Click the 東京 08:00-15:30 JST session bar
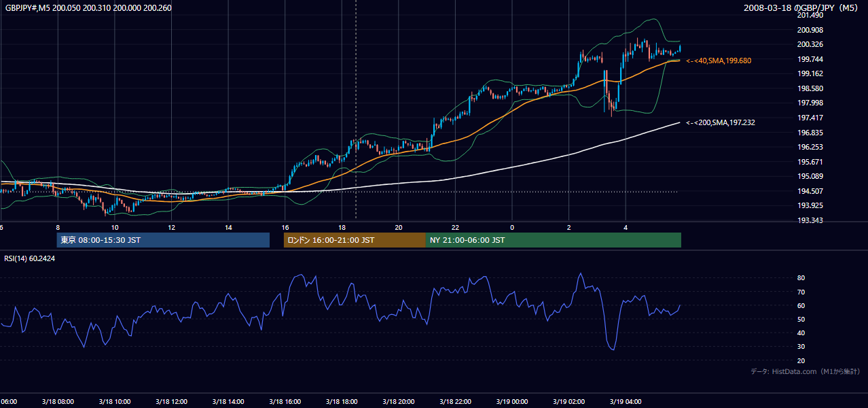The image size is (868, 408). click(163, 240)
